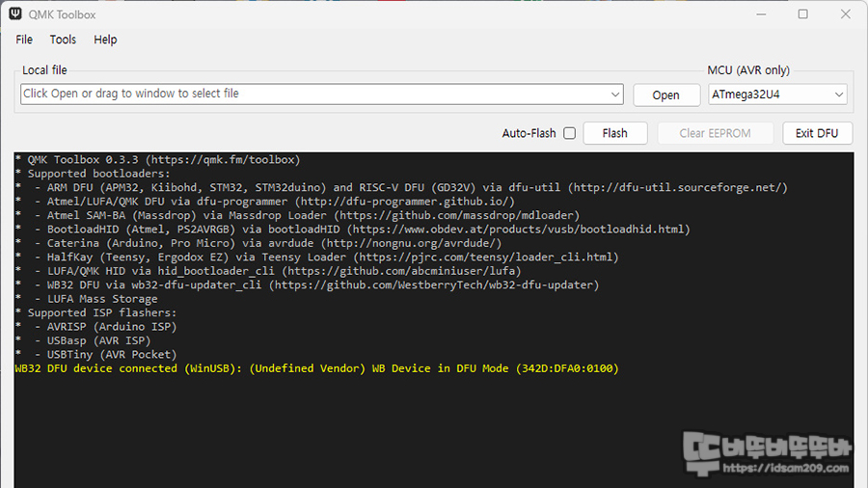
Task: Click the 'MCU (AVR only)' label
Action: click(748, 70)
